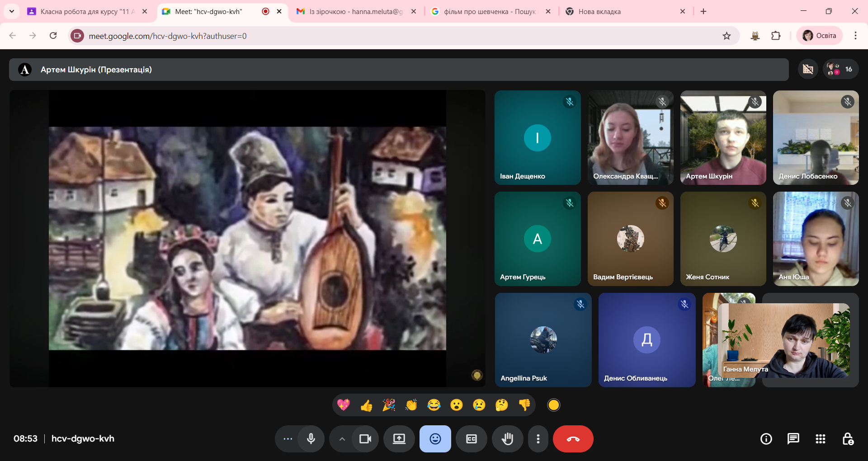868x461 pixels.
Task: View camera site permissions in address bar
Action: 77,36
